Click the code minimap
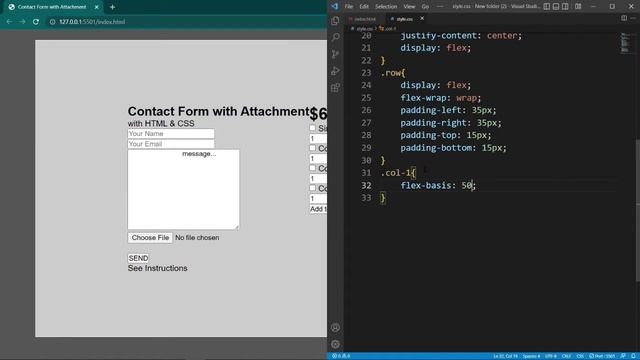 pos(624,43)
